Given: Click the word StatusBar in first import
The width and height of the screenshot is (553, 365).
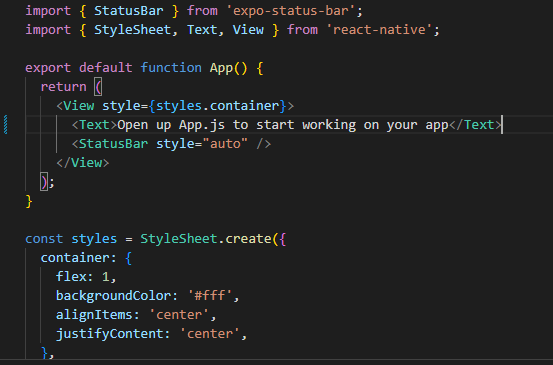Looking at the screenshot, I should [x=129, y=11].
